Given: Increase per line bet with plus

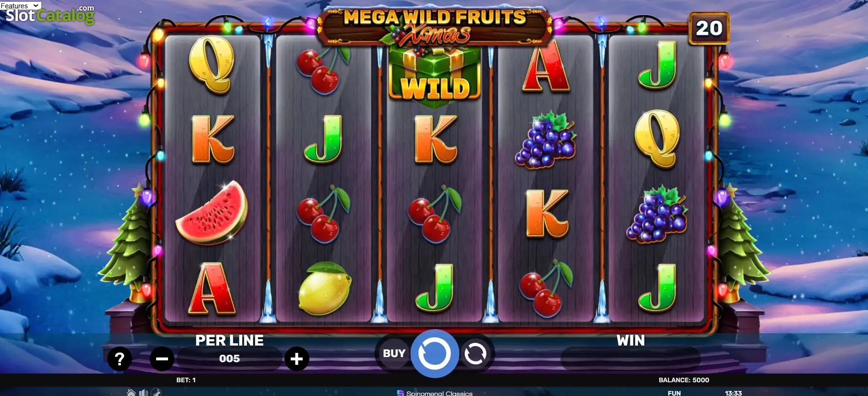Looking at the screenshot, I should click(x=297, y=359).
